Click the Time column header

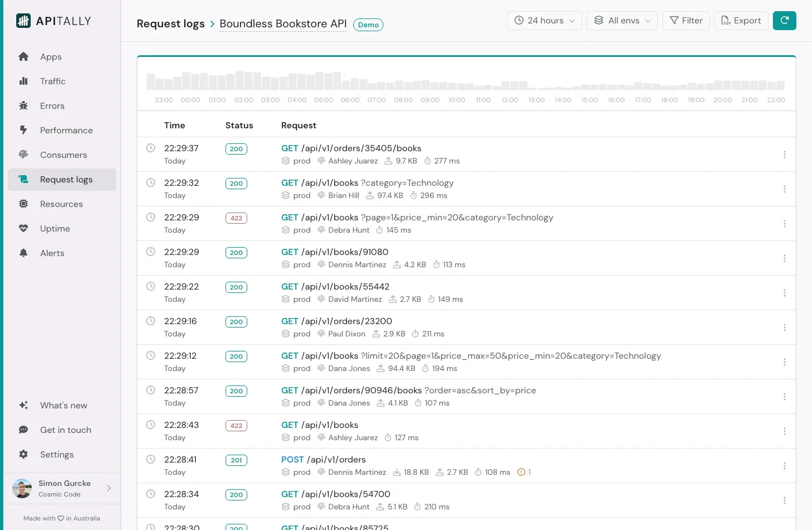(x=175, y=126)
